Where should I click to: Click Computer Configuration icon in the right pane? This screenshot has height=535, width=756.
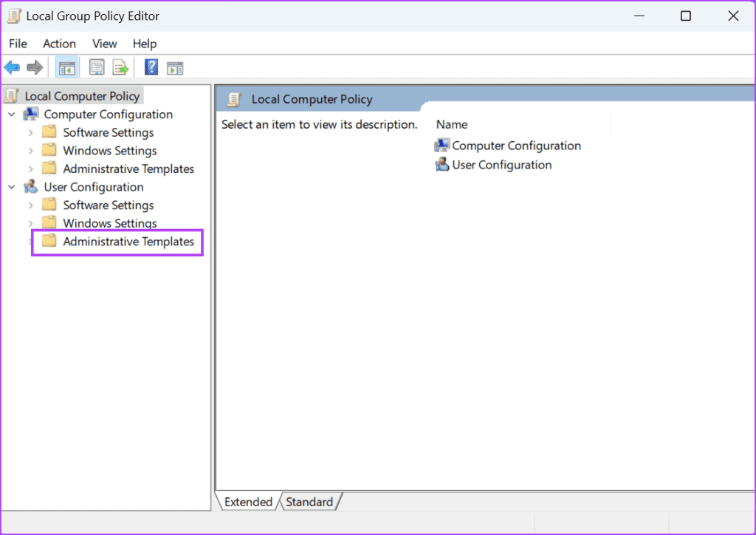(x=441, y=146)
